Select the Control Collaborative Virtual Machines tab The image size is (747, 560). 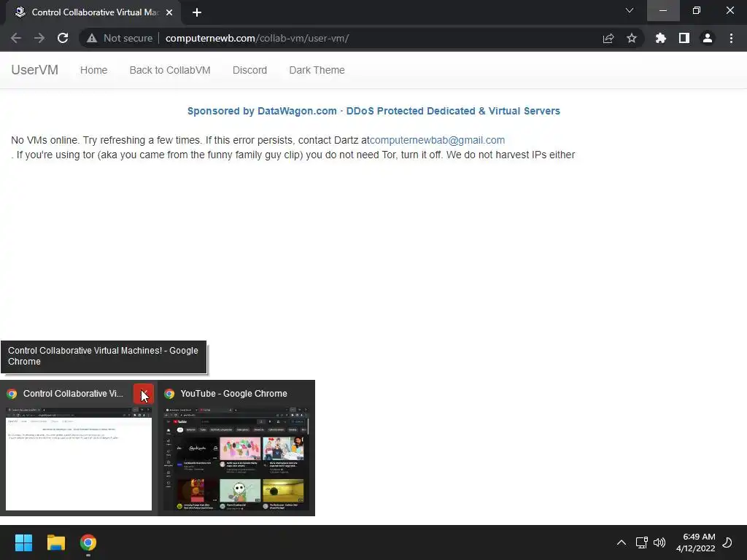click(x=93, y=12)
